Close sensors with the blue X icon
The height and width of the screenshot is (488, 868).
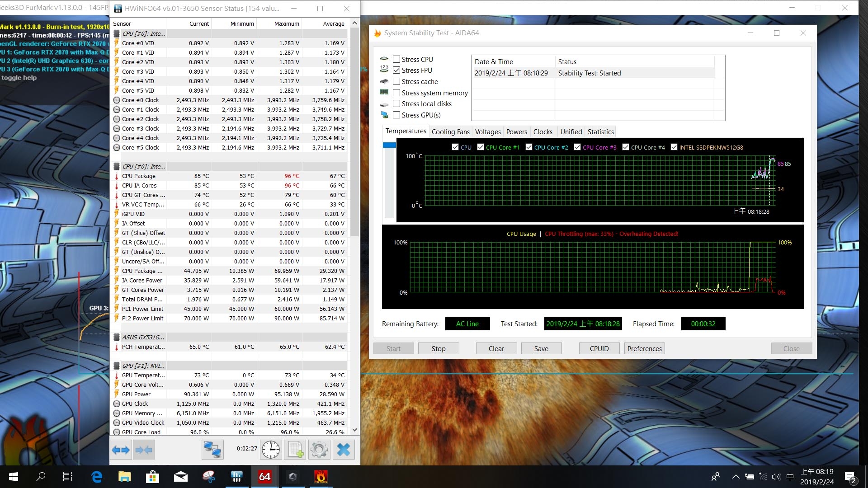344,450
